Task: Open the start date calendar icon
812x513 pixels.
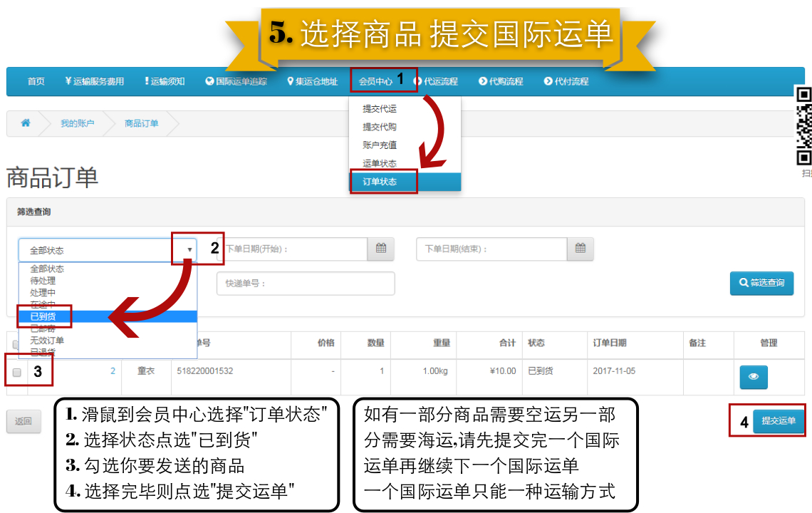Action: click(x=381, y=249)
